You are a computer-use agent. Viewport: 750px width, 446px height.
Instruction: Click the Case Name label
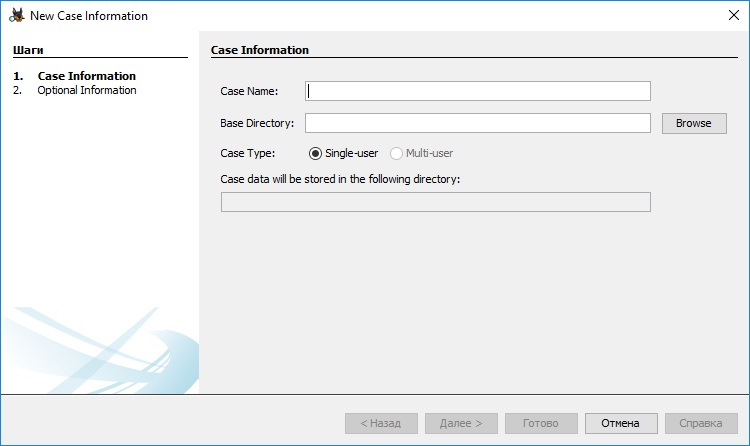(x=249, y=91)
